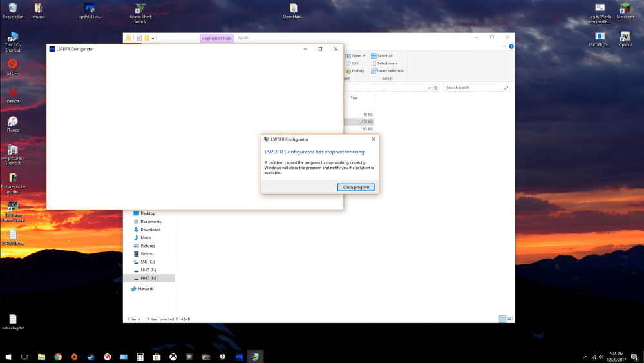Image resolution: width=644 pixels, height=363 pixels.
Task: Refresh the Explorer folder view
Action: tap(436, 88)
